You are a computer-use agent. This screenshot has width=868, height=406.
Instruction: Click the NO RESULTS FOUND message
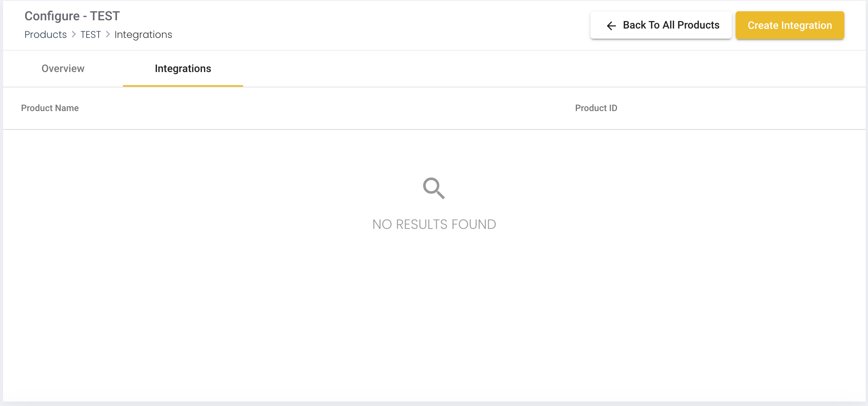tap(434, 224)
